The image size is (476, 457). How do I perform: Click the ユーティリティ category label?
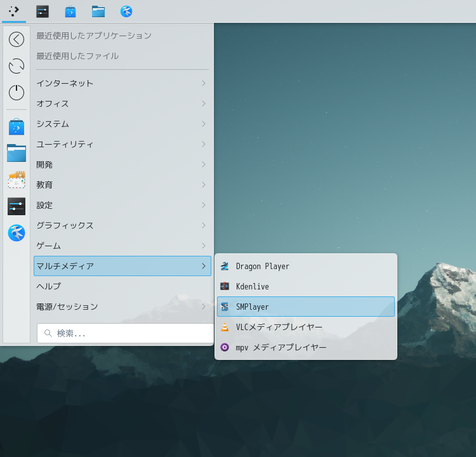click(x=65, y=144)
